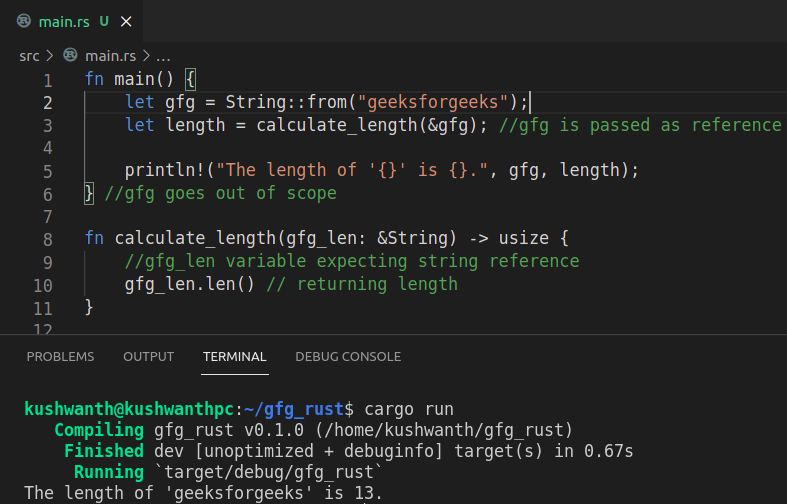Click line number 8 in the gutter
Screen dimensions: 787x504
[x=47, y=239]
